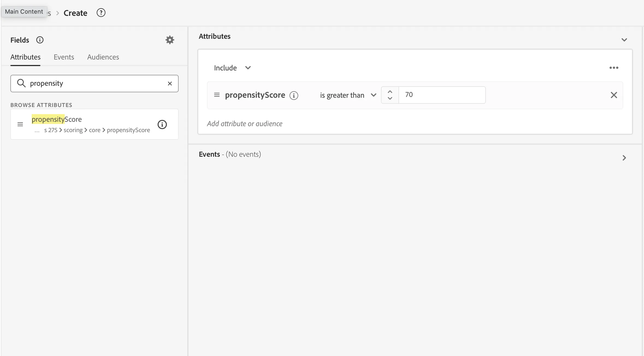
Task: Click the drag handle of the propensityScore rule
Action: coord(217,95)
